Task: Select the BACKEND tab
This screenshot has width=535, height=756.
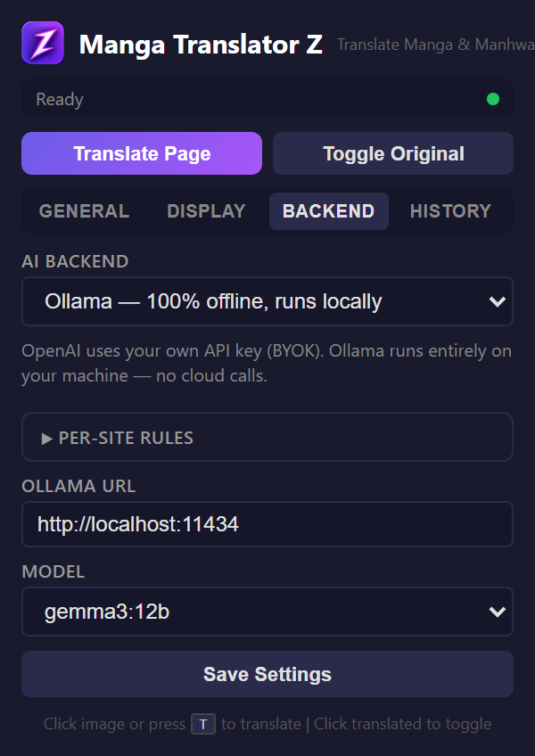Action: pos(328,211)
